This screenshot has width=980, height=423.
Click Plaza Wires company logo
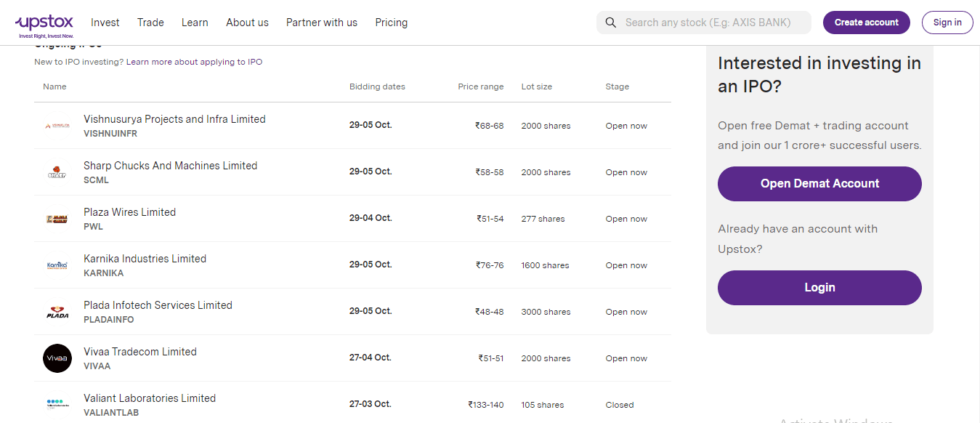coord(57,219)
